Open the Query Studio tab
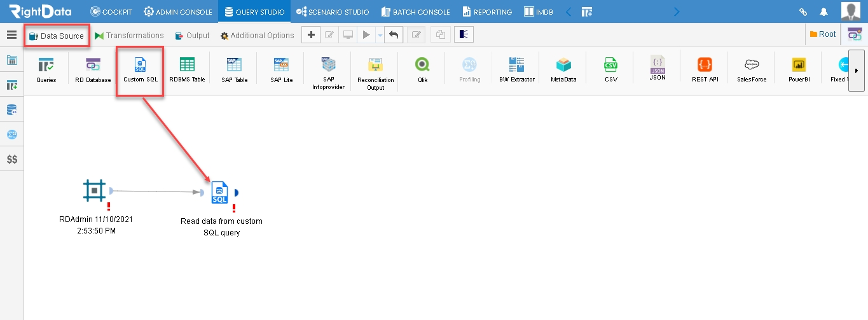The image size is (868, 320). coord(254,11)
